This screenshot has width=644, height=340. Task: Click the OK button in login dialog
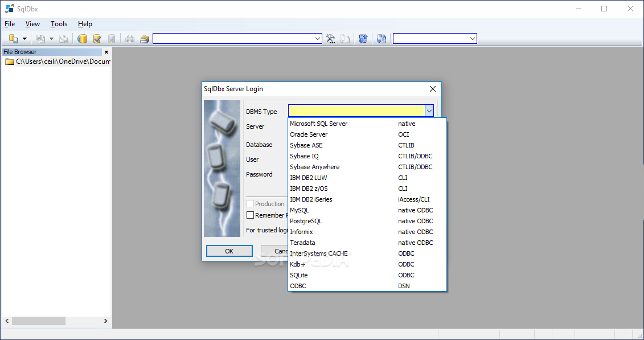coord(229,251)
